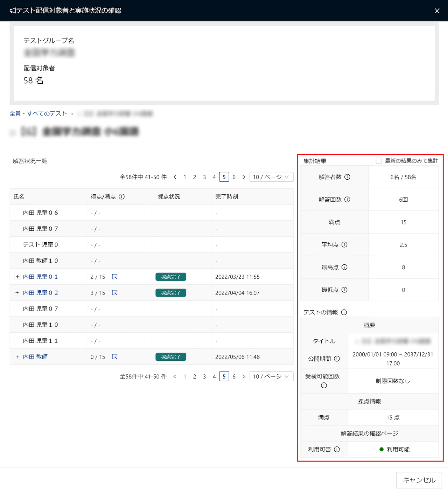Click info icon beside 利用可否

coord(337,449)
